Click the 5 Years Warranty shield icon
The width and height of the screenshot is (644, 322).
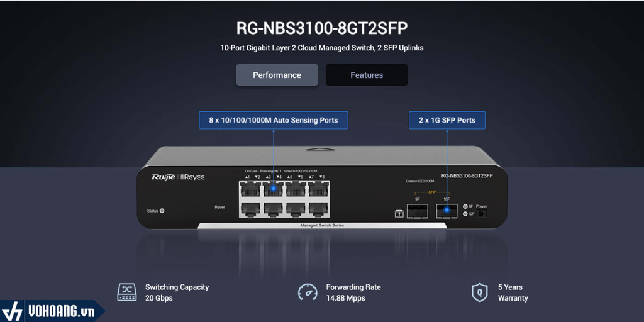480,292
